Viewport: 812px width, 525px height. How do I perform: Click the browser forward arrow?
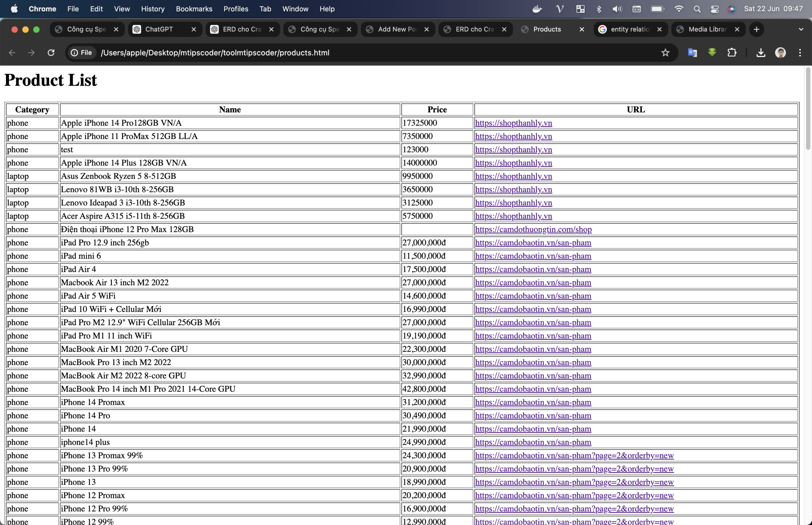[x=31, y=53]
